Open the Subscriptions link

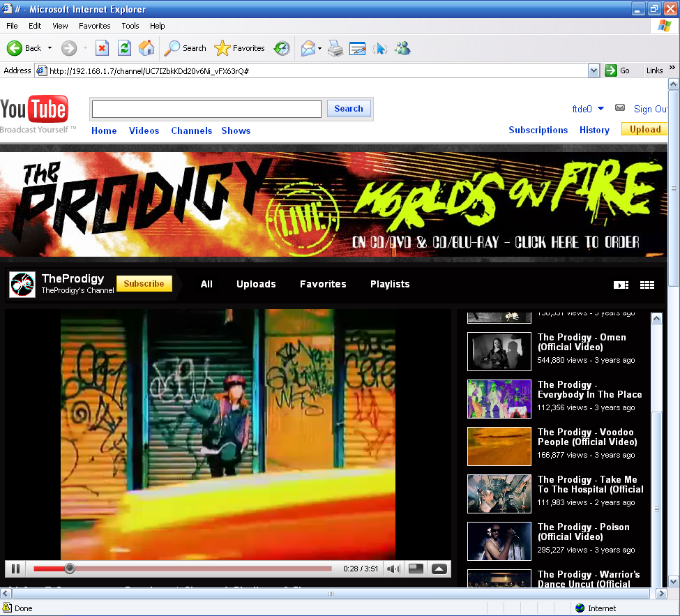click(x=538, y=130)
